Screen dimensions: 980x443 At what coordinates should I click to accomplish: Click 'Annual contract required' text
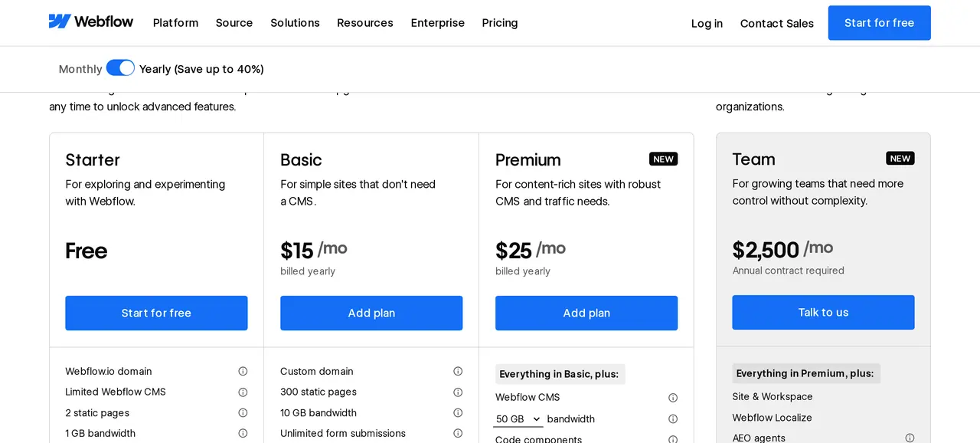(789, 271)
